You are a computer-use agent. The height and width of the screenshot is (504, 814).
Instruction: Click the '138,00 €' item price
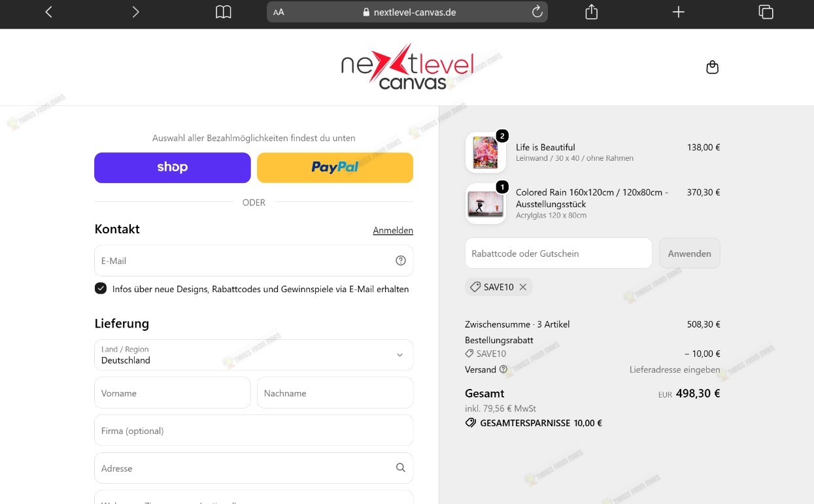tap(704, 147)
